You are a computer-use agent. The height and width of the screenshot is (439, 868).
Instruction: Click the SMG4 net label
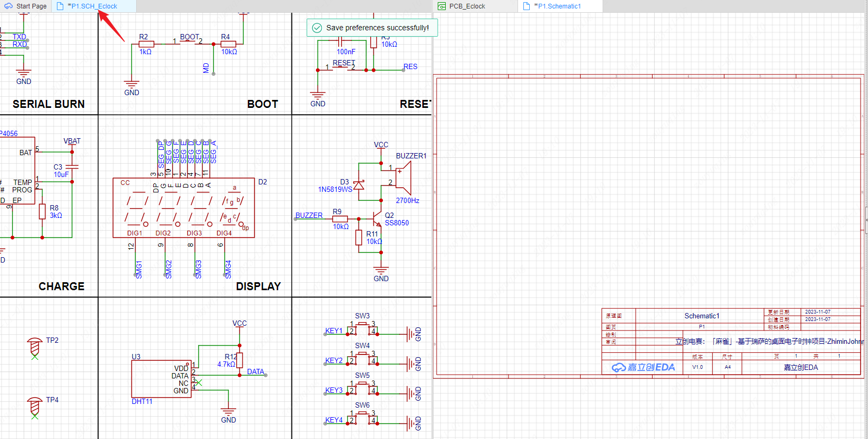click(x=228, y=269)
